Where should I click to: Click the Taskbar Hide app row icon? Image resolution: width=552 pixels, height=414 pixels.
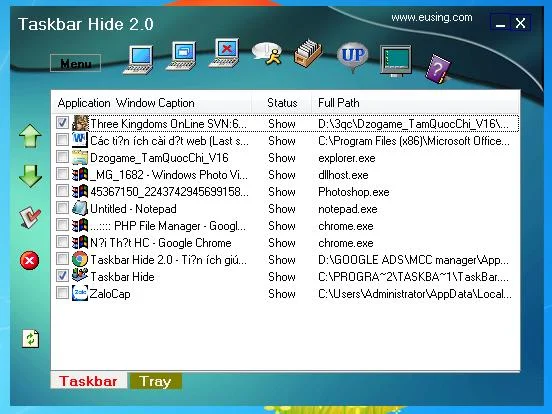point(80,276)
